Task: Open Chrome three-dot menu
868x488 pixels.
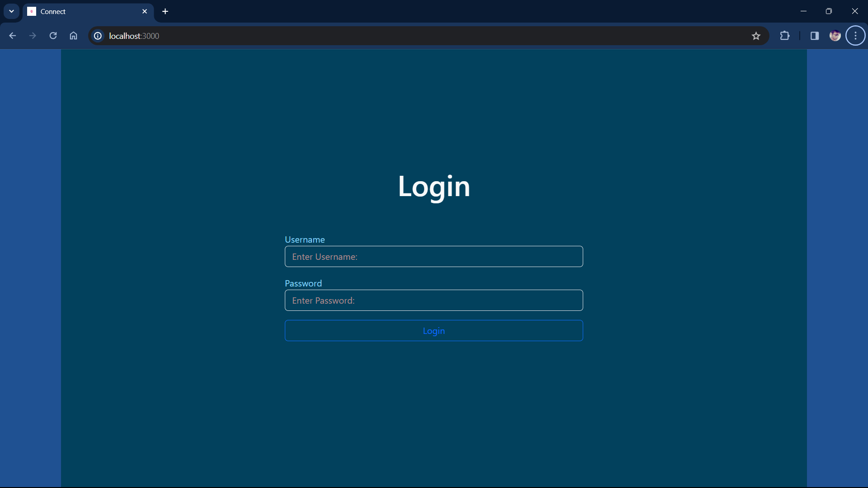Action: pos(855,36)
